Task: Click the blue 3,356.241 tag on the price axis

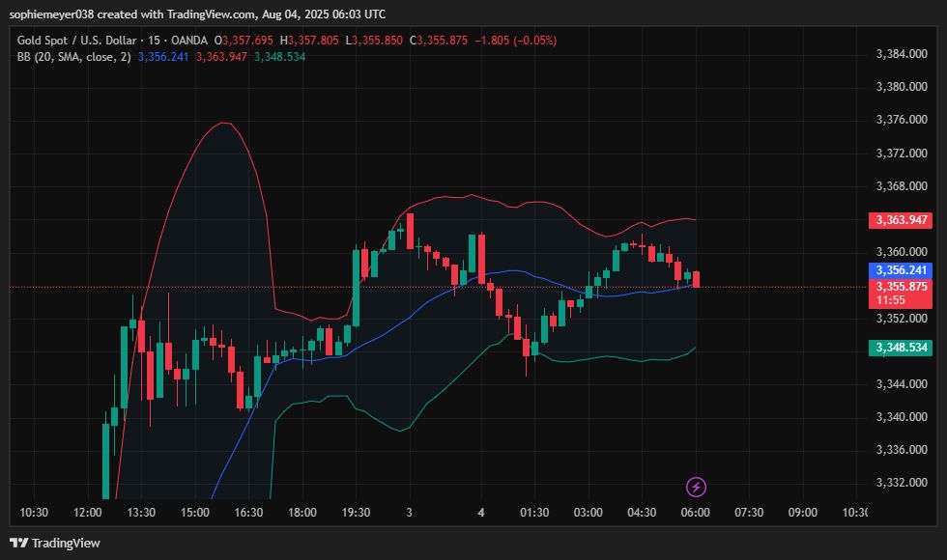Action: coord(901,269)
